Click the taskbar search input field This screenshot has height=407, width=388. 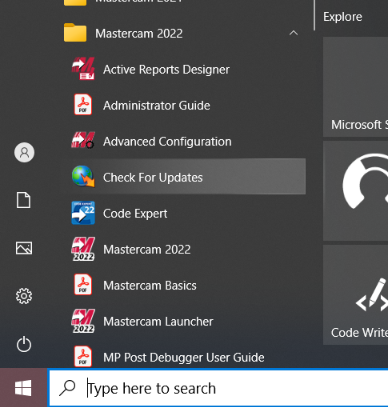coord(219,388)
